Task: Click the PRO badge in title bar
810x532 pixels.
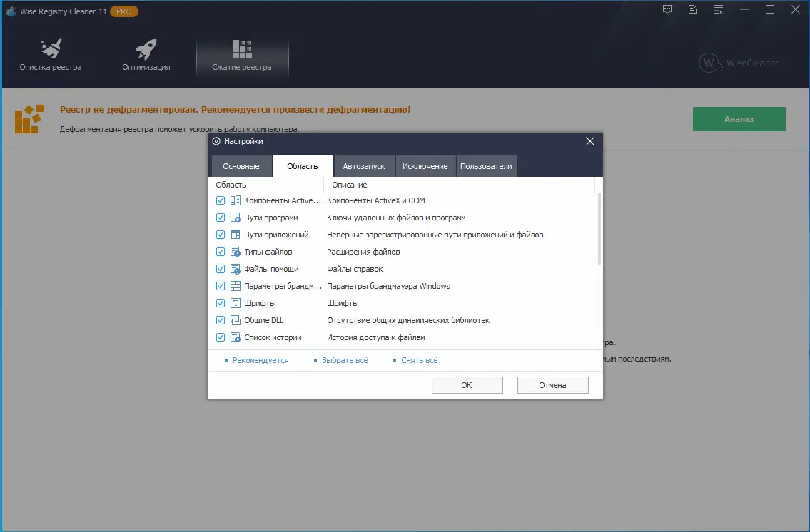Action: pos(124,11)
